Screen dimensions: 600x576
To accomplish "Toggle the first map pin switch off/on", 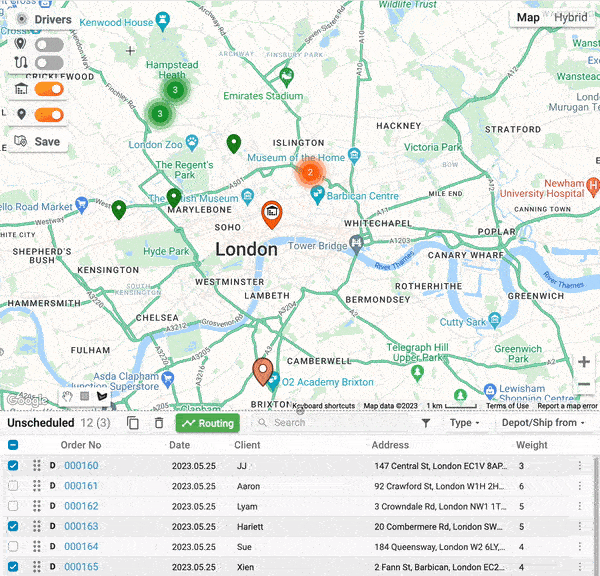I will (49, 44).
